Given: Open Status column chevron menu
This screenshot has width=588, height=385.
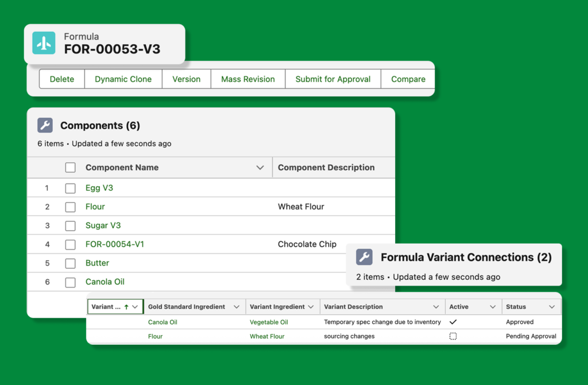Looking at the screenshot, I should pyautogui.click(x=552, y=307).
